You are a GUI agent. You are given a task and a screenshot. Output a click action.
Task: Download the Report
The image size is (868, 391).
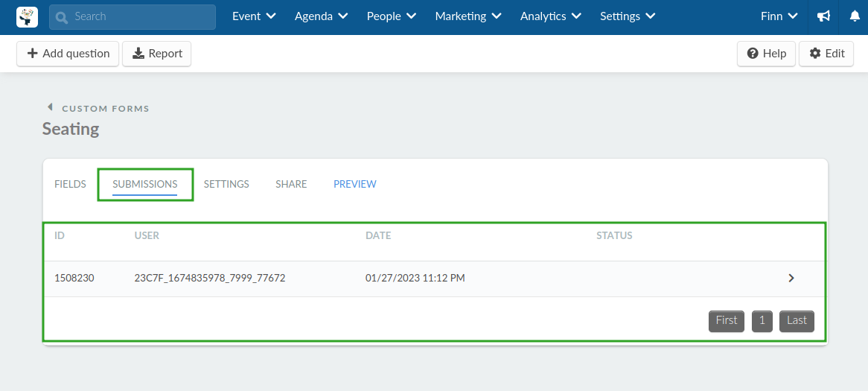[156, 54]
